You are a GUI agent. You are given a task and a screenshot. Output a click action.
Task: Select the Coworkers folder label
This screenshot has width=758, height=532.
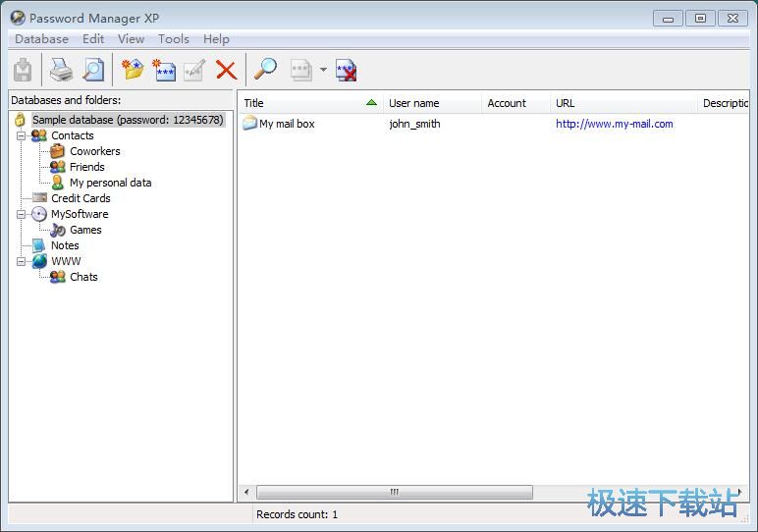pos(94,151)
